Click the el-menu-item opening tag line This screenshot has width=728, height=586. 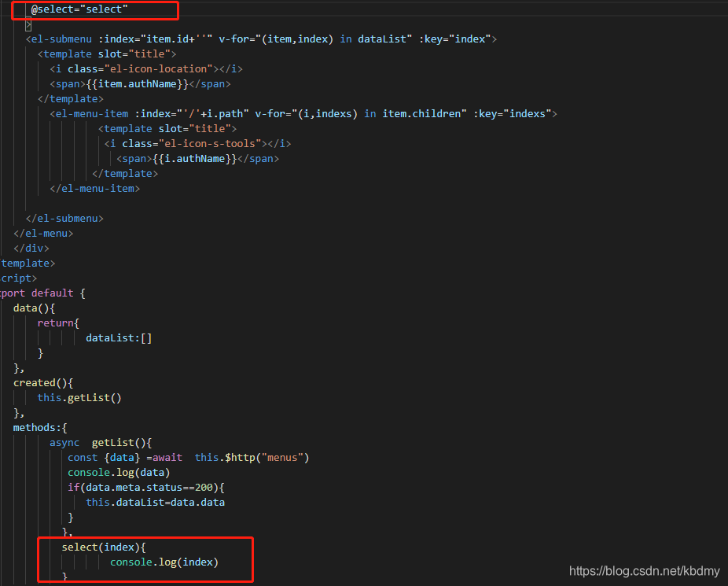[x=303, y=114]
